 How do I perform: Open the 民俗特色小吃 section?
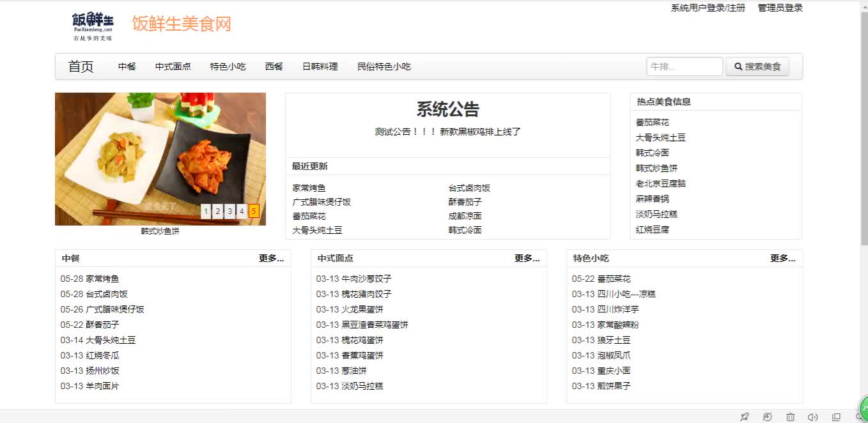point(384,66)
